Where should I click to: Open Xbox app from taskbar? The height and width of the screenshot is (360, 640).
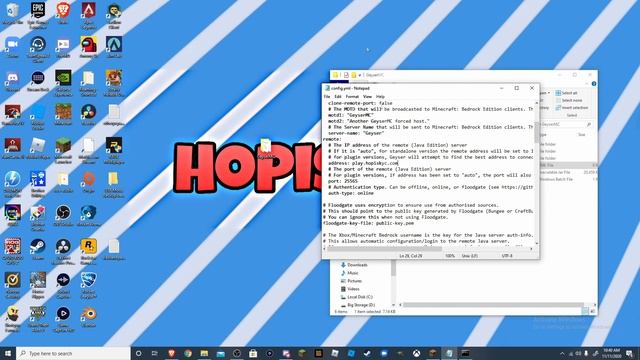(416, 353)
